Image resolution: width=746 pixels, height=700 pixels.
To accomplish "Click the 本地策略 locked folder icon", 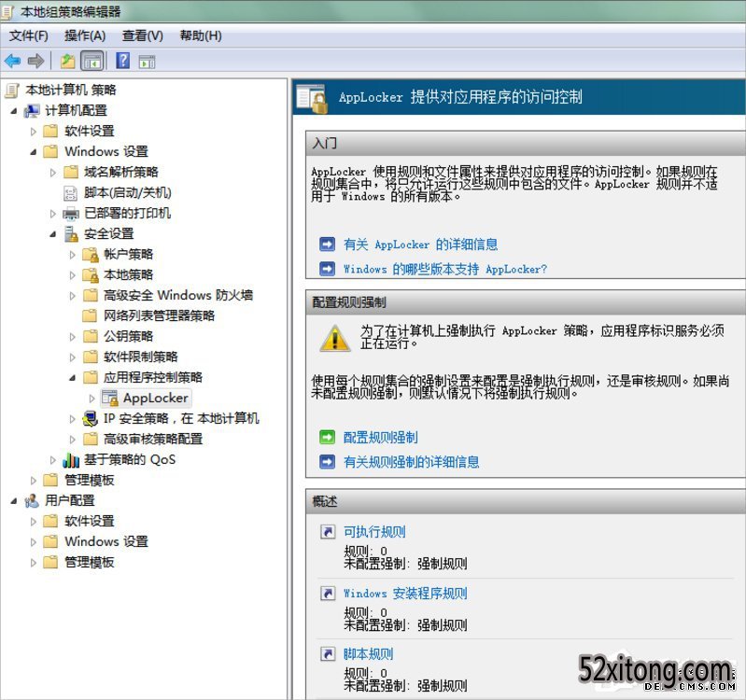I will point(91,274).
